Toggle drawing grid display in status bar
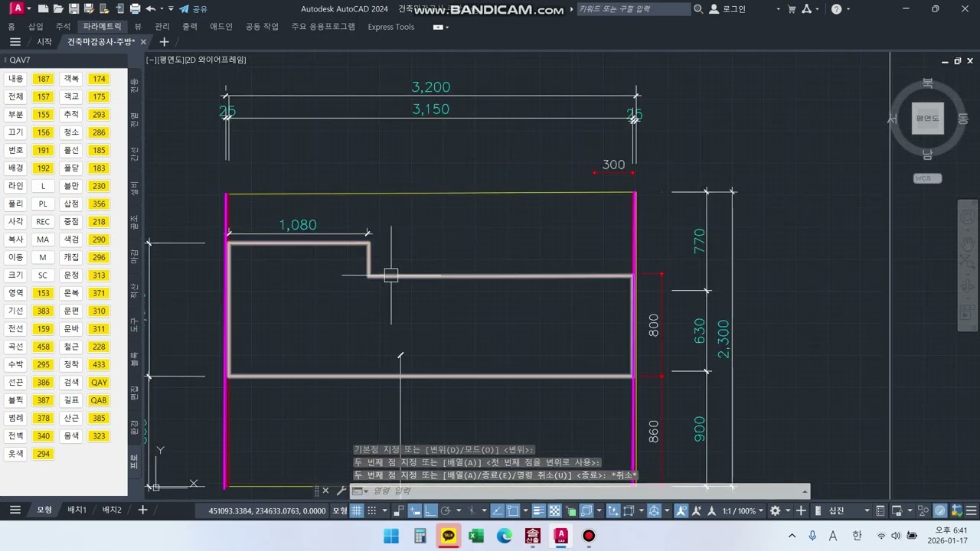The width and height of the screenshot is (980, 551). point(356,510)
